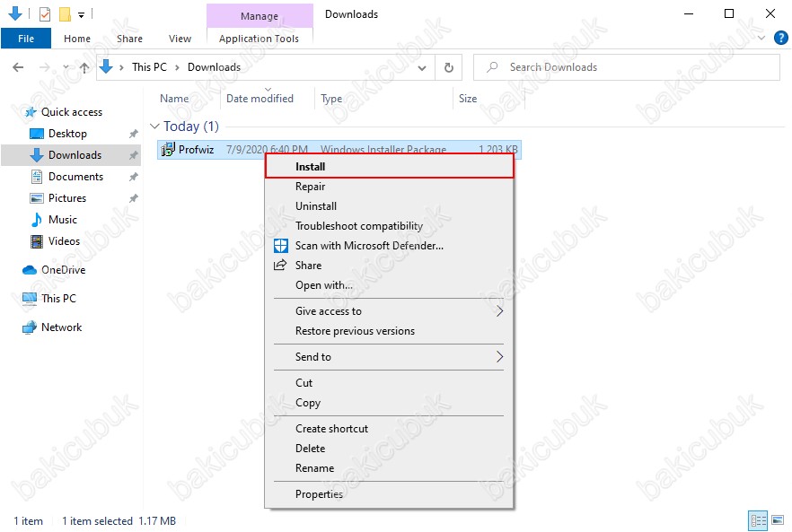Sort by the Name column header
Viewport: 792px width, 532px height.
point(174,99)
